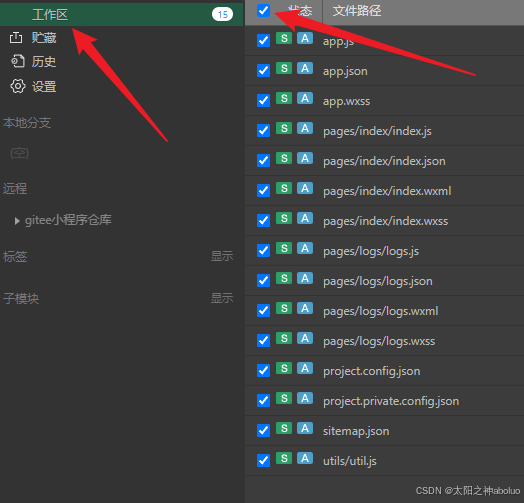Uncheck the app.json checkbox

pyautogui.click(x=263, y=71)
